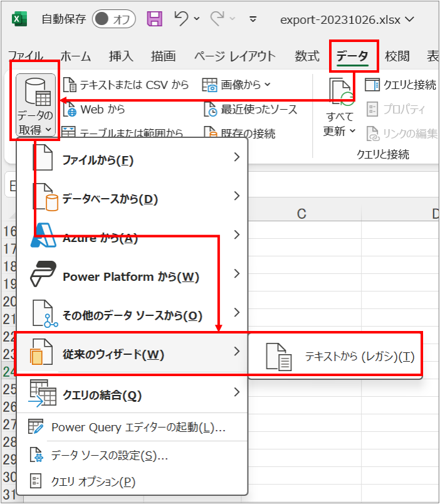This screenshot has height=504, width=440.
Task: Click the Azure logo icon in menu
Action: (43, 236)
